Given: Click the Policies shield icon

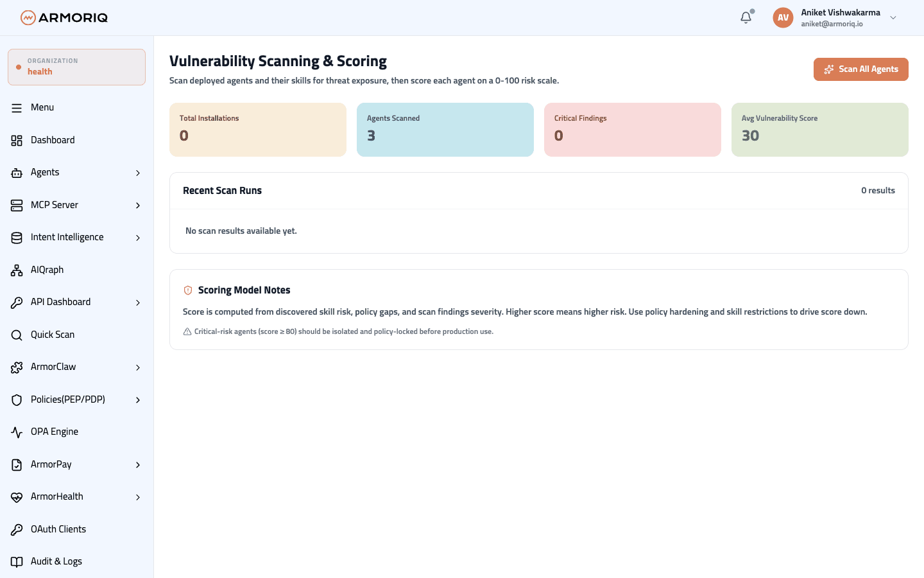Looking at the screenshot, I should [x=17, y=399].
